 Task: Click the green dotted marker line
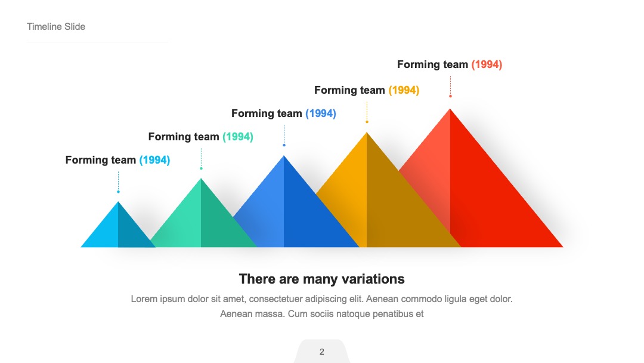pyautogui.click(x=202, y=159)
